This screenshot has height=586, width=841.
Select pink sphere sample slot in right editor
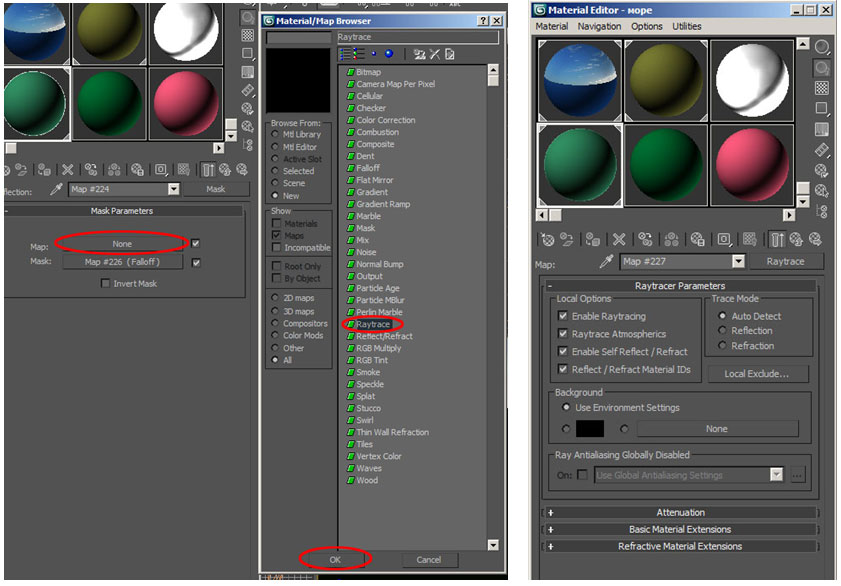(x=752, y=165)
